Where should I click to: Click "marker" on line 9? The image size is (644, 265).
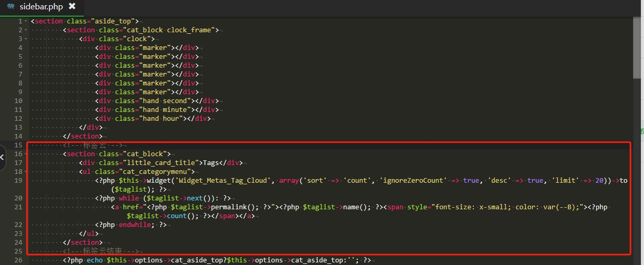tap(156, 92)
